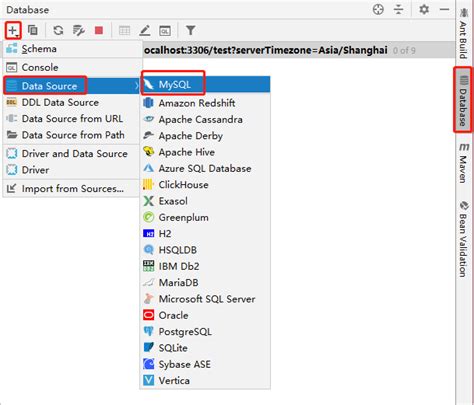
Task: Select Apache Cassandra data source
Action: (x=205, y=119)
